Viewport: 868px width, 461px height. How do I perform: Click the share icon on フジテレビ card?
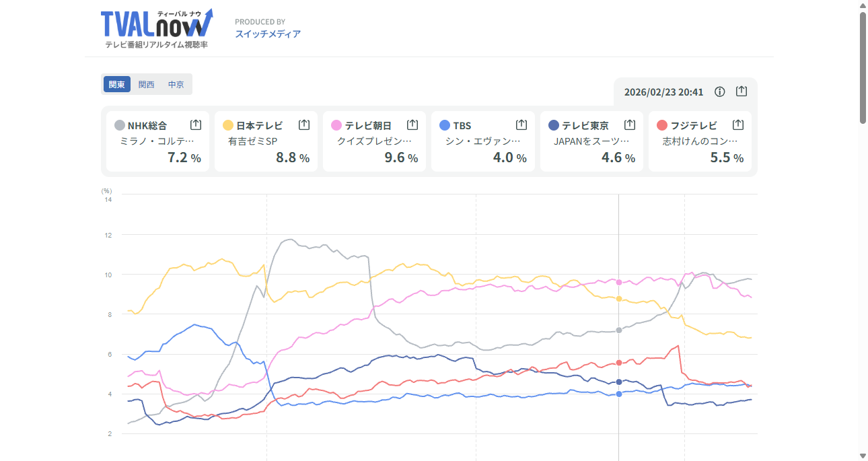click(738, 125)
